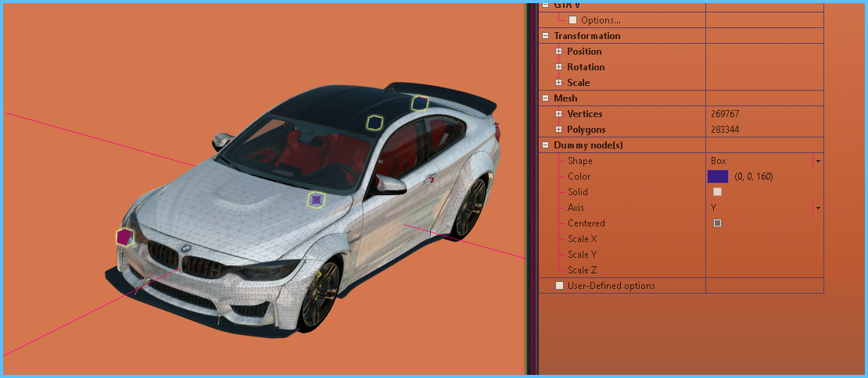The width and height of the screenshot is (868, 378).
Task: Enable User-Defined options checkbox
Action: click(x=559, y=286)
